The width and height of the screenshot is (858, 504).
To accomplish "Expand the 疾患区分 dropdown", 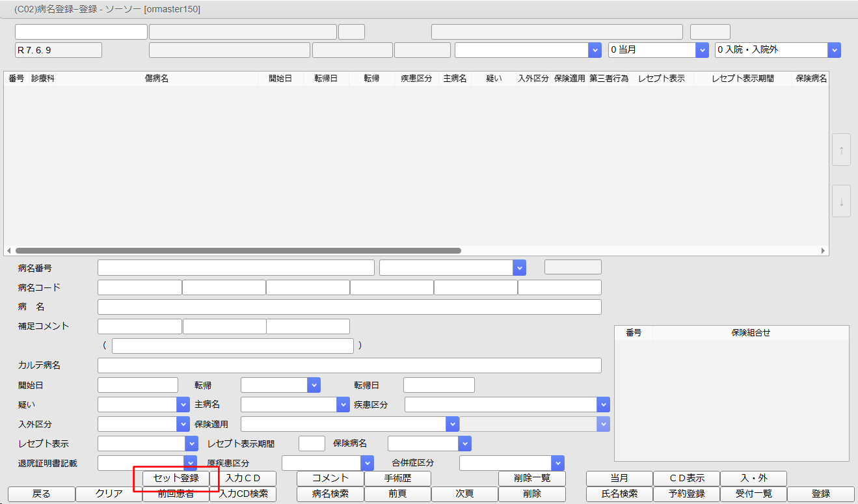I will tap(602, 405).
